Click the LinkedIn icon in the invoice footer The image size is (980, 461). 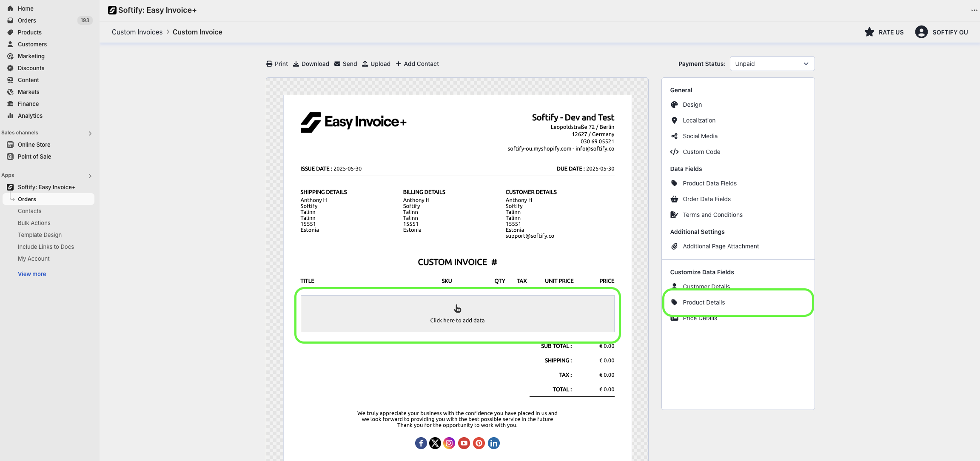point(493,443)
